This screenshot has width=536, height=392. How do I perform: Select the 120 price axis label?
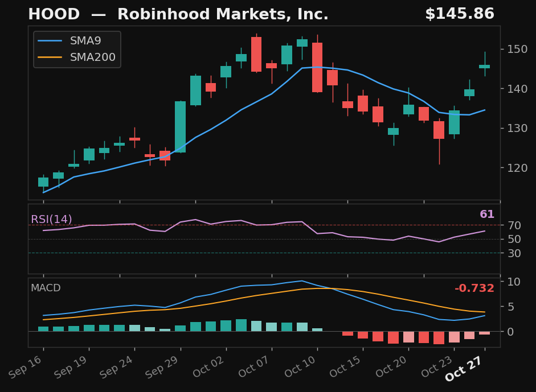[x=517, y=168]
